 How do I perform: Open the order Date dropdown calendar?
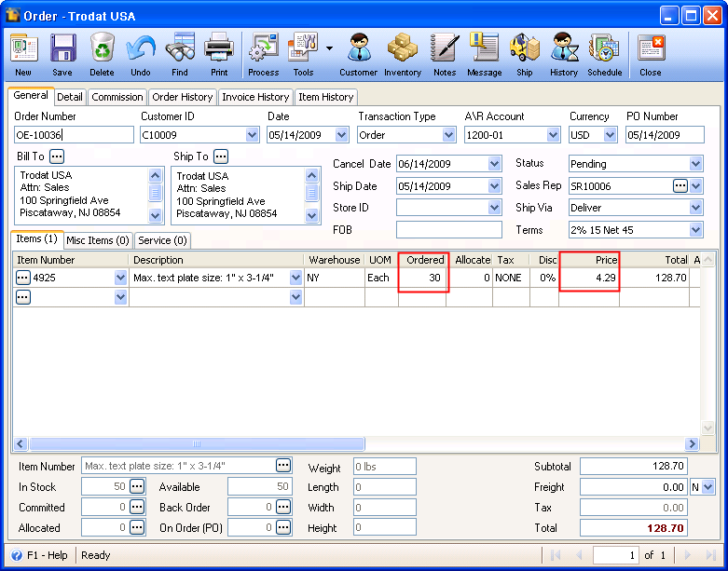(x=342, y=135)
